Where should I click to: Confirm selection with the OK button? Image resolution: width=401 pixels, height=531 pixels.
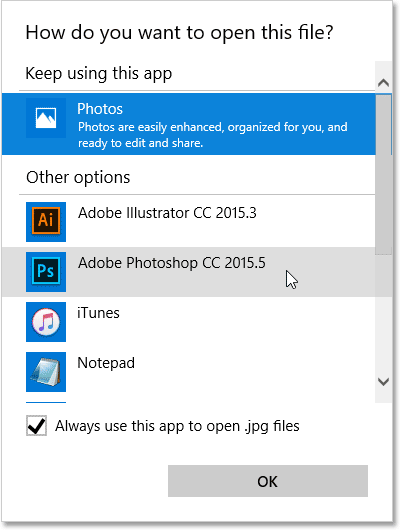(268, 481)
